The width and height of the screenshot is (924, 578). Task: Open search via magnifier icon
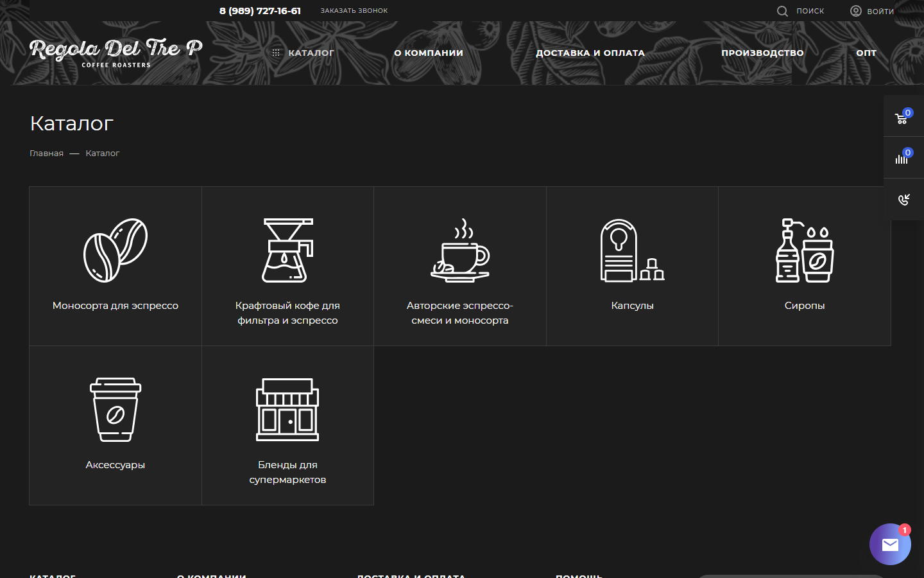[x=782, y=11]
